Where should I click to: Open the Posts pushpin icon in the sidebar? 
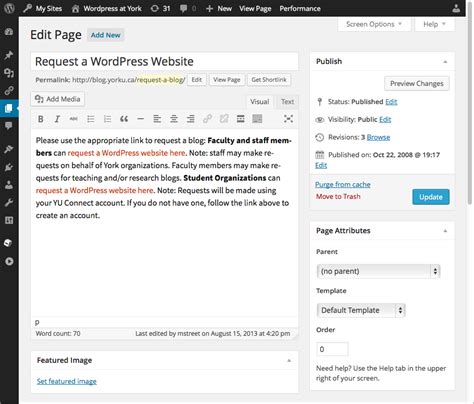pos(9,55)
